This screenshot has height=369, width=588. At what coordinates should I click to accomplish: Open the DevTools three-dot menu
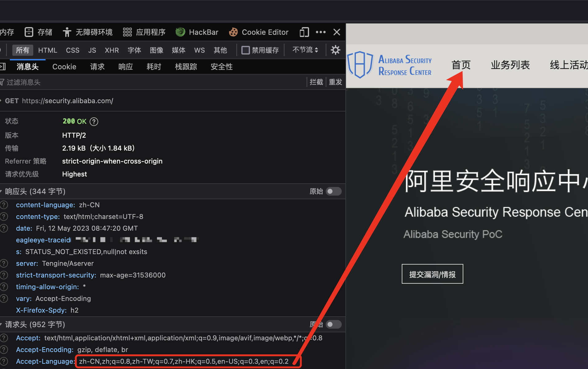[x=320, y=32]
